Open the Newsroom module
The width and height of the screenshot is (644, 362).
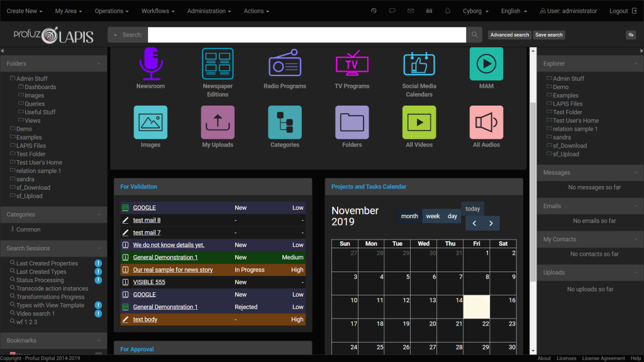point(150,63)
